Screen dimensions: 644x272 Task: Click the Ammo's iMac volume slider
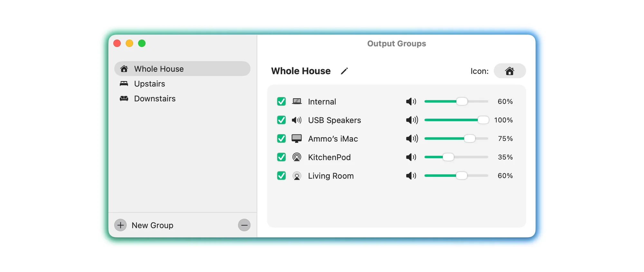click(456, 139)
